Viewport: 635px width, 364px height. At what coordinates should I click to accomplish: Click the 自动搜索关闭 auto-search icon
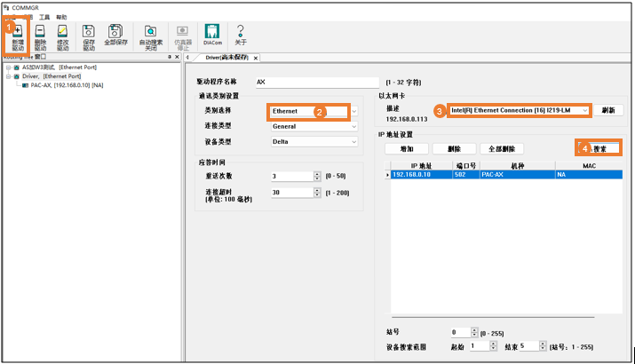(150, 36)
